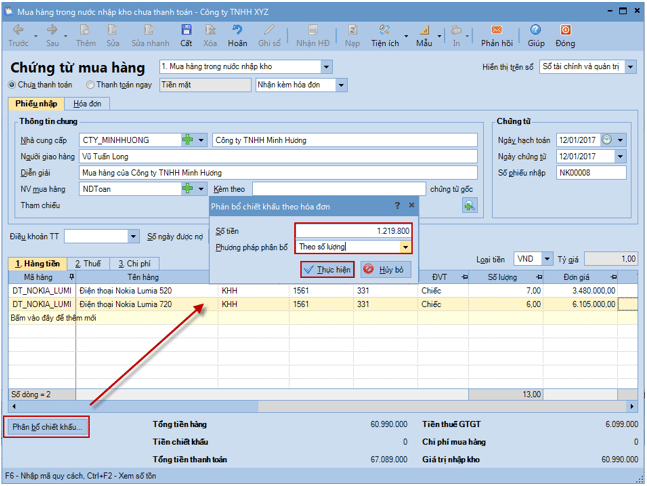Click the Hủy bỏ button
Image resolution: width=647 pixels, height=486 pixels.
pos(385,270)
